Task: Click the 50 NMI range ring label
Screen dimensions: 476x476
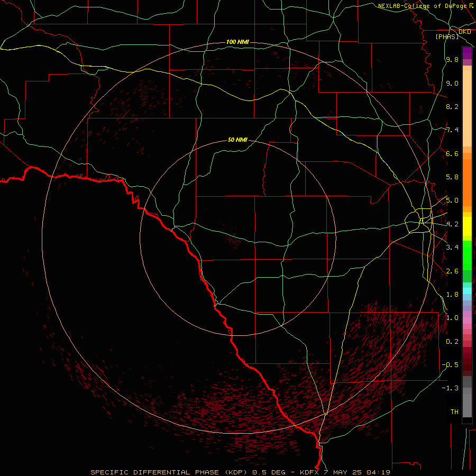Action: coord(237,140)
